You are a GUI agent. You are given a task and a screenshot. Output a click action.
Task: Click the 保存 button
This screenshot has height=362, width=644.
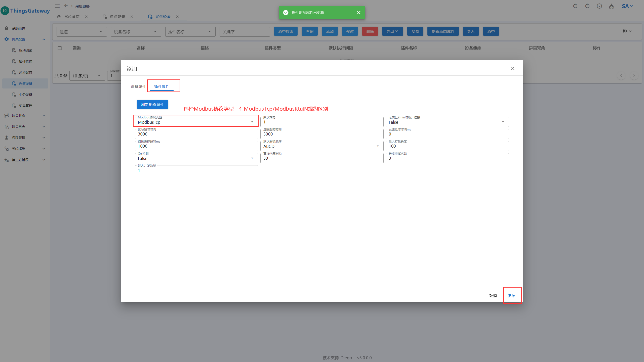pyautogui.click(x=511, y=296)
